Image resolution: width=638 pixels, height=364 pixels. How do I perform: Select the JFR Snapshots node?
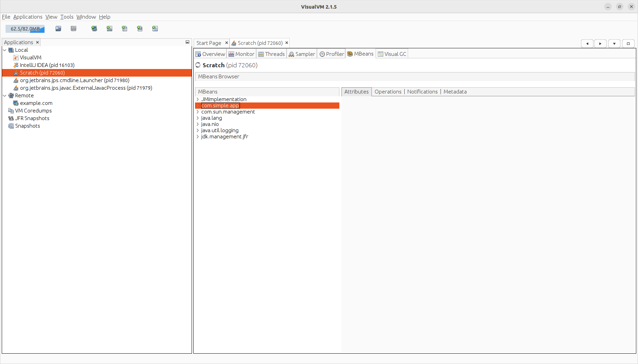pyautogui.click(x=32, y=118)
